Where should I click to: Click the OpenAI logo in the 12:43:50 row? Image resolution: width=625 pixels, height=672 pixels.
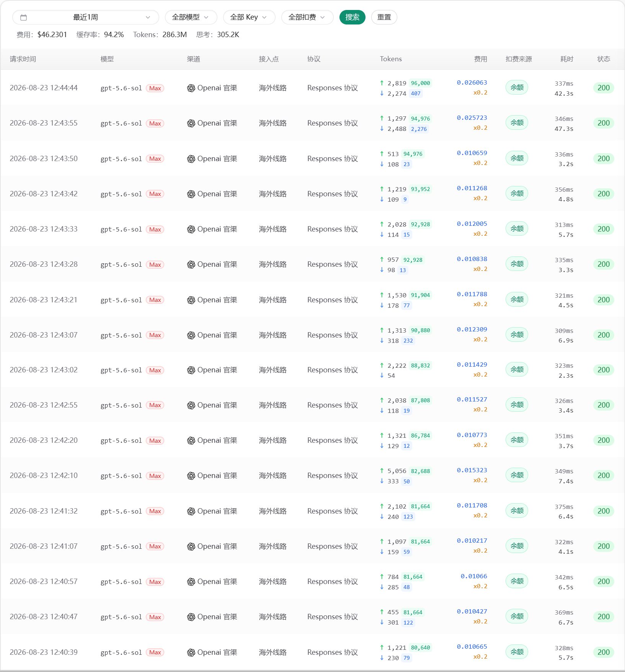(x=191, y=159)
